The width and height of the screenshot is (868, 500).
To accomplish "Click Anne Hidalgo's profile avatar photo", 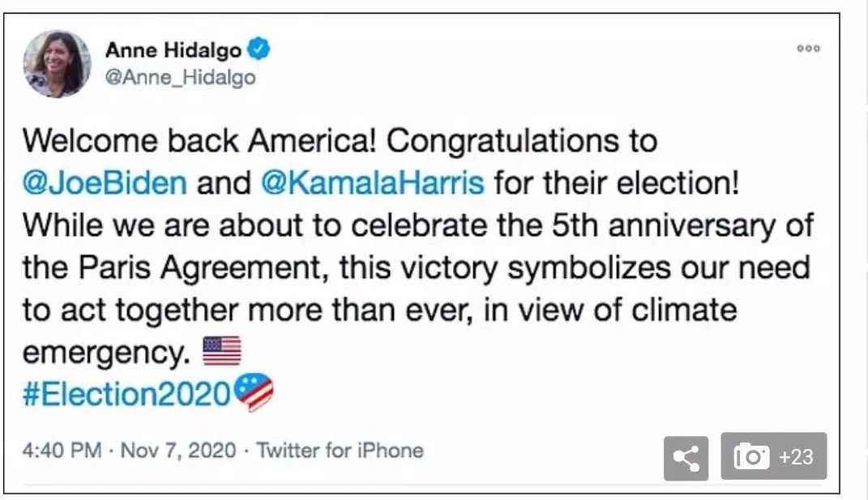I will [58, 63].
